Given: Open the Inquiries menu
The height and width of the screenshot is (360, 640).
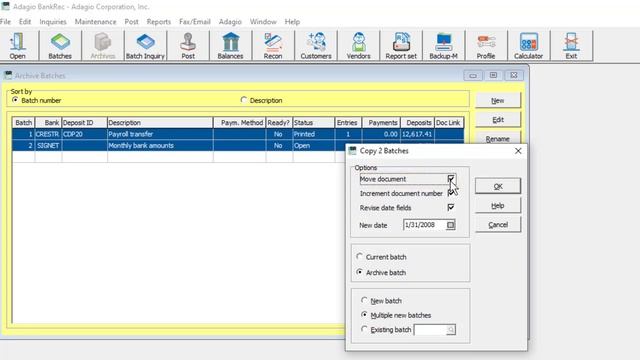Looking at the screenshot, I should click(x=53, y=22).
